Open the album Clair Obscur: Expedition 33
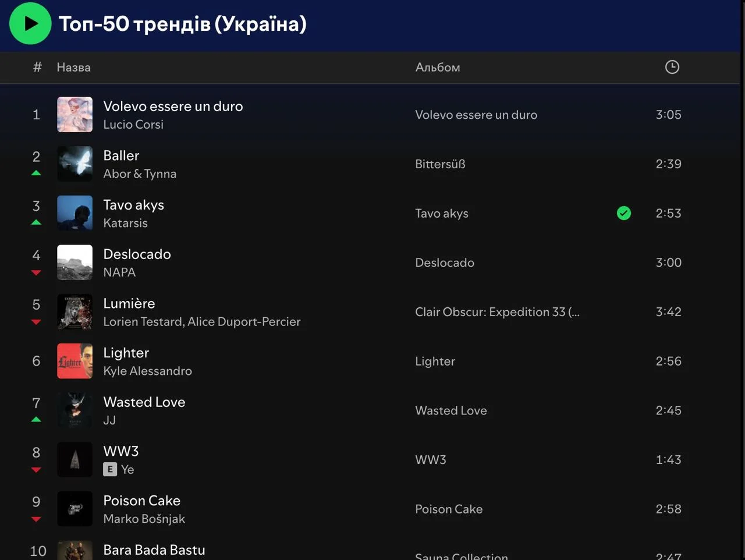745x560 pixels. pyautogui.click(x=496, y=312)
